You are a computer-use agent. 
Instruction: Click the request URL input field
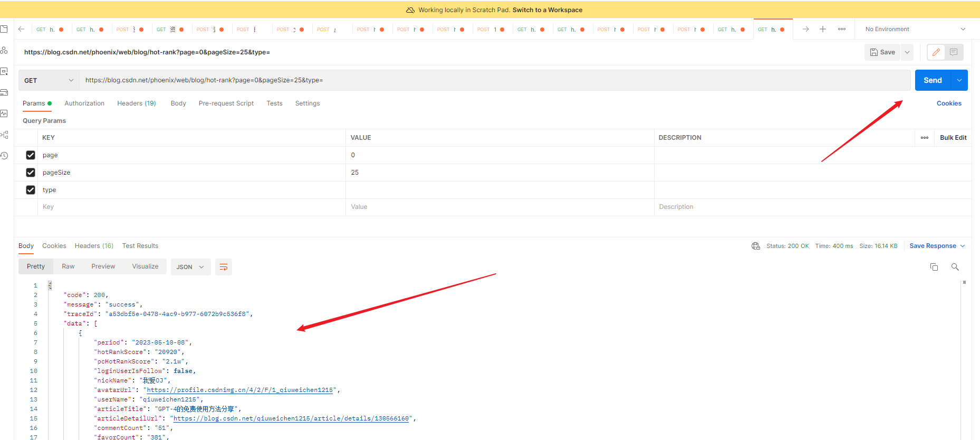495,80
